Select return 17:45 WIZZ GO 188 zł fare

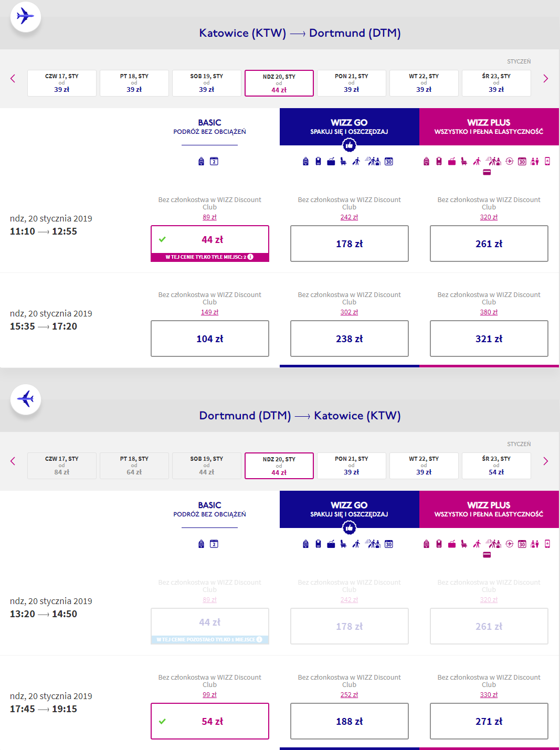coord(350,721)
